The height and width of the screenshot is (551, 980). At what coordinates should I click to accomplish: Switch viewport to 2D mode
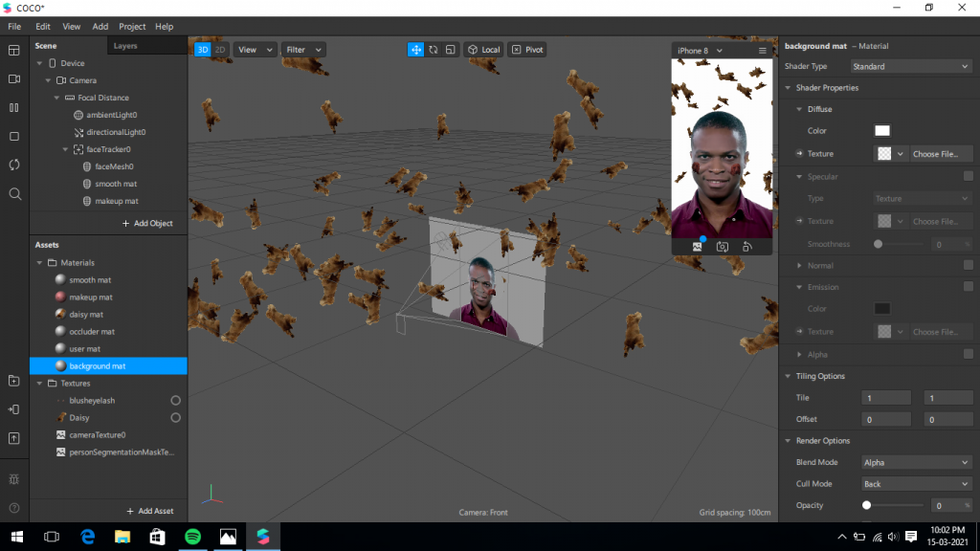click(219, 50)
